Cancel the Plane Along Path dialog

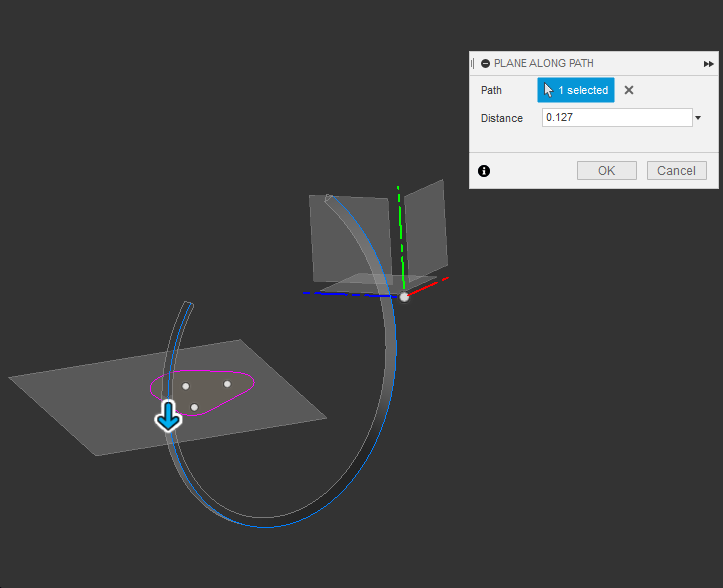coord(676,171)
